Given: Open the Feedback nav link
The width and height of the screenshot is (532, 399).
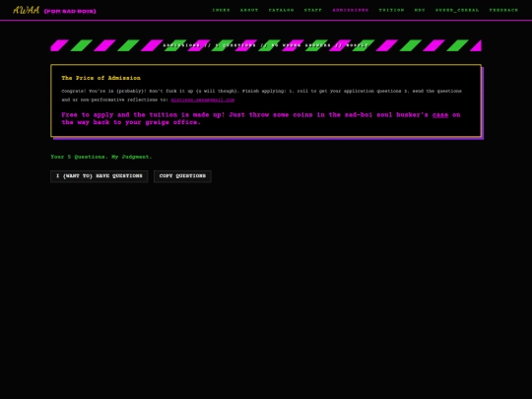Looking at the screenshot, I should tap(503, 10).
